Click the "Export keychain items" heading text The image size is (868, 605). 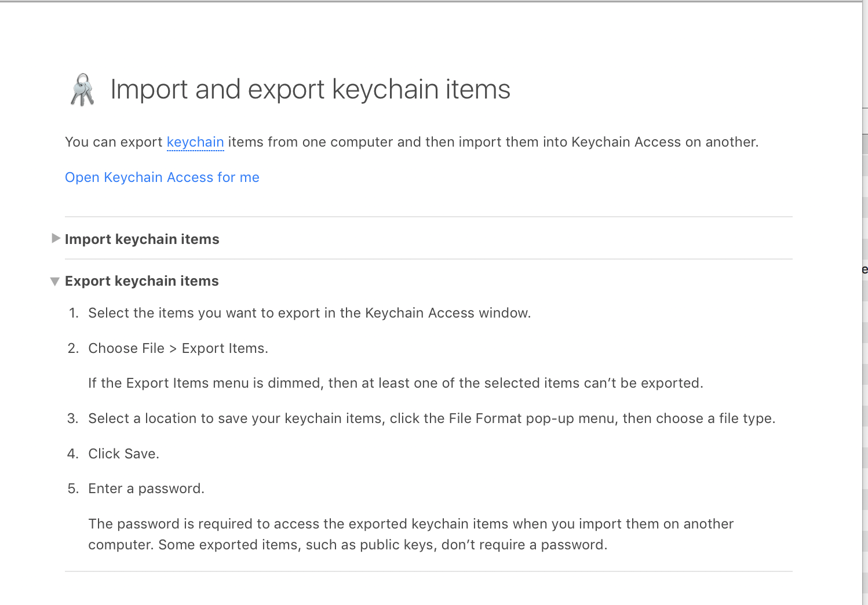click(142, 281)
